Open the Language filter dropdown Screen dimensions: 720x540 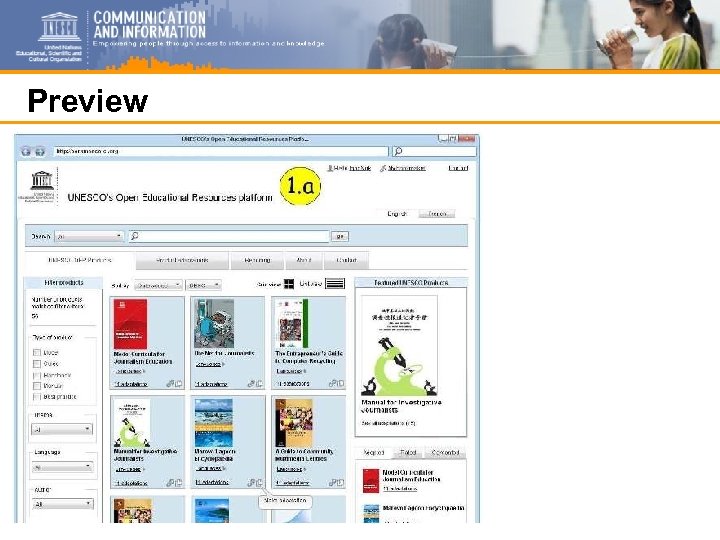coord(62,467)
